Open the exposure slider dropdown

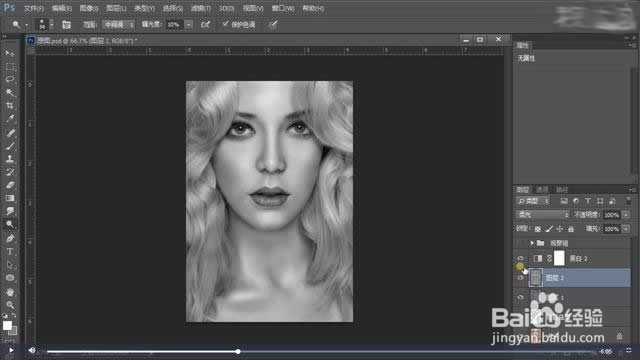189,25
